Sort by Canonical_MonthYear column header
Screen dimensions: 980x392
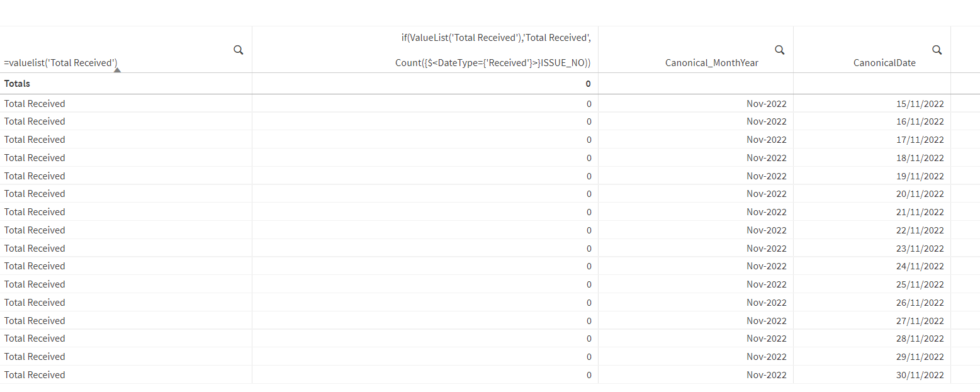(x=711, y=63)
